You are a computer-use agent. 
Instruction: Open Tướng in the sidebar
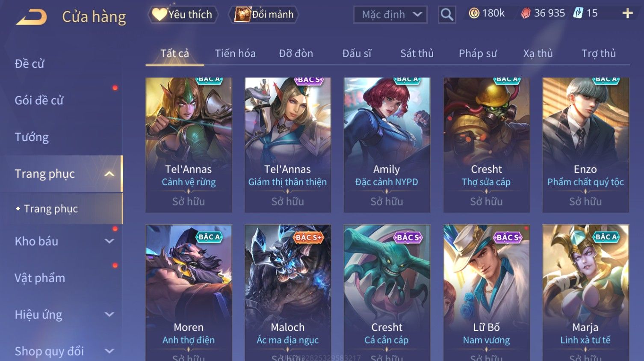[32, 137]
